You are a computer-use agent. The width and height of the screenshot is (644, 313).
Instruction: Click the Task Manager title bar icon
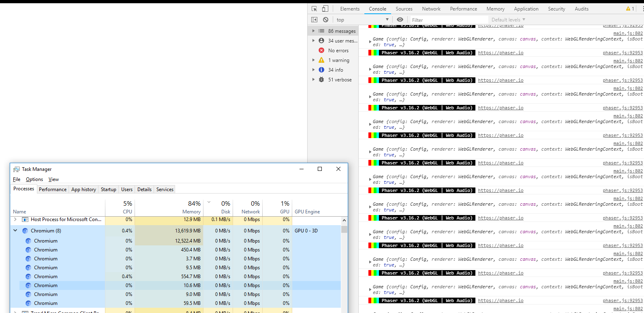coord(17,169)
